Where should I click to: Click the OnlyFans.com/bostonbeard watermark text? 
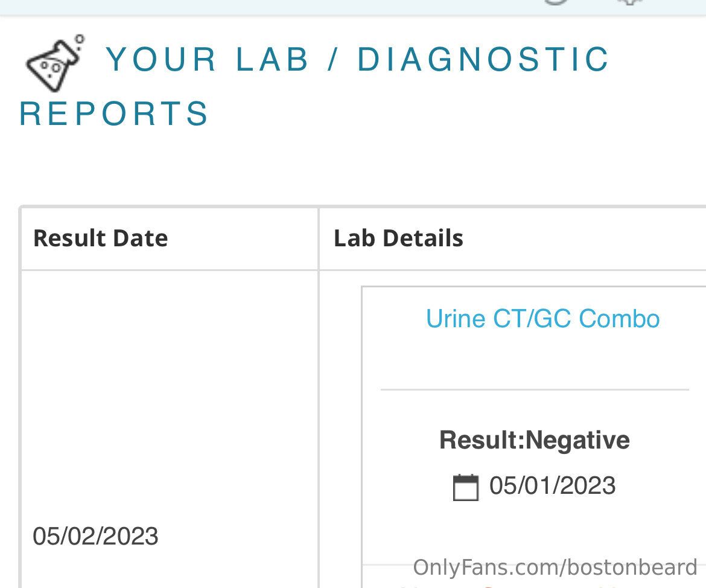coord(555,567)
